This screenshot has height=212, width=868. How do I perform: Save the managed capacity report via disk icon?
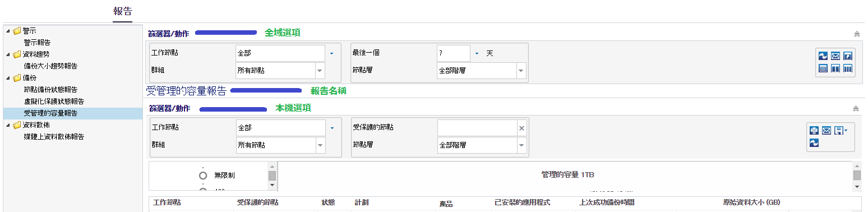[x=838, y=130]
